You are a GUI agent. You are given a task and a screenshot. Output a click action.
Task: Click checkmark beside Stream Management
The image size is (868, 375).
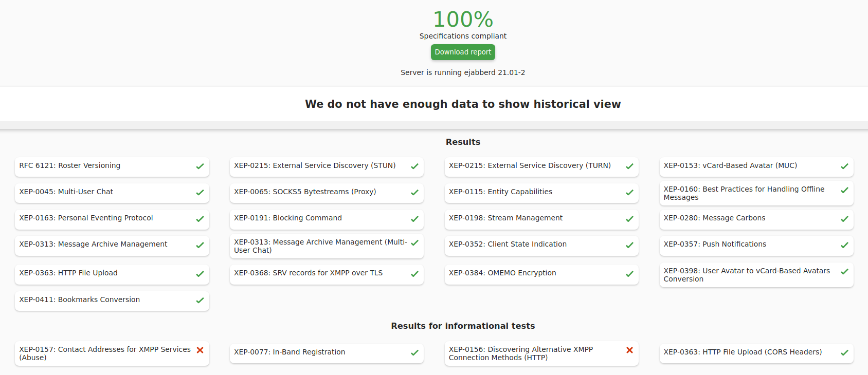coord(629,219)
